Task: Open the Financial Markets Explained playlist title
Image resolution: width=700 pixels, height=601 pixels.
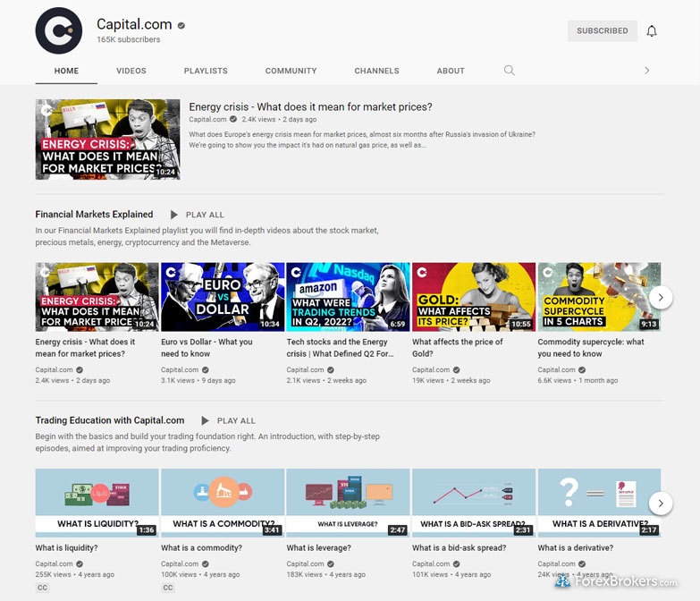Action: 94,215
